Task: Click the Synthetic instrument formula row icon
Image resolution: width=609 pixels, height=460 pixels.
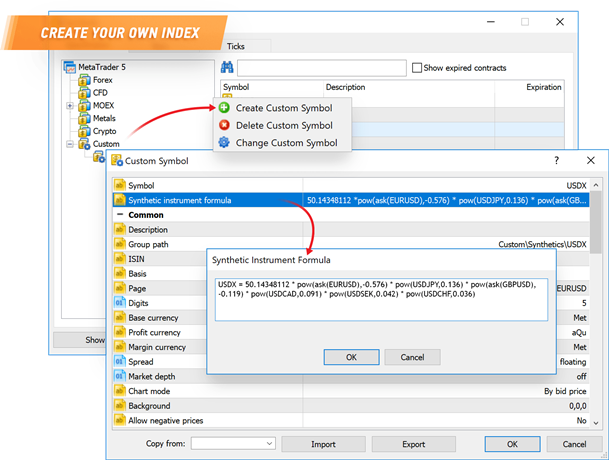Action: tap(120, 200)
